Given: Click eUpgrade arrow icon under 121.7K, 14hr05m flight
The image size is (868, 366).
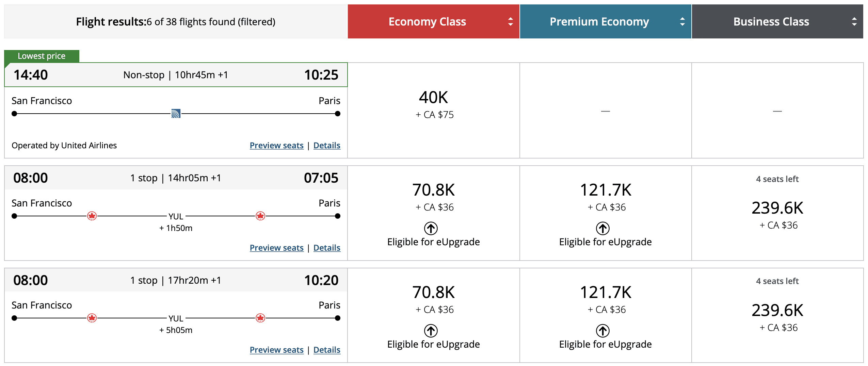Looking at the screenshot, I should coord(603,228).
